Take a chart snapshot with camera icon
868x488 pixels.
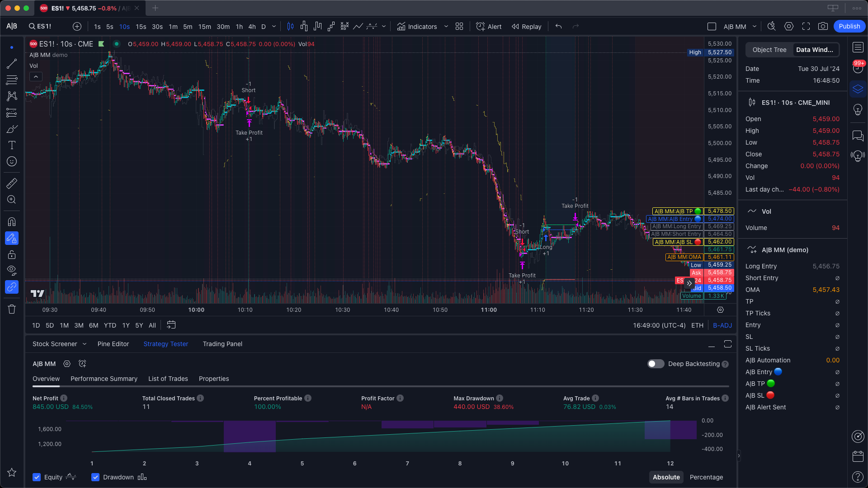point(823,27)
